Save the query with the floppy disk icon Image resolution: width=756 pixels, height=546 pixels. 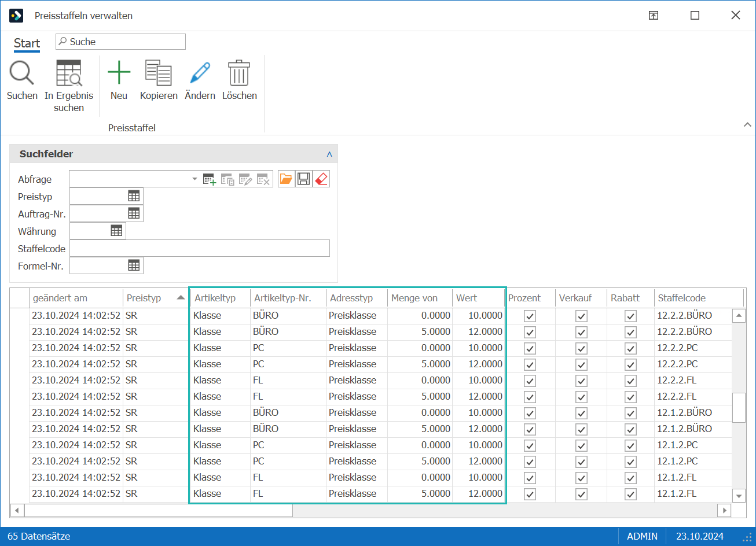click(x=303, y=179)
